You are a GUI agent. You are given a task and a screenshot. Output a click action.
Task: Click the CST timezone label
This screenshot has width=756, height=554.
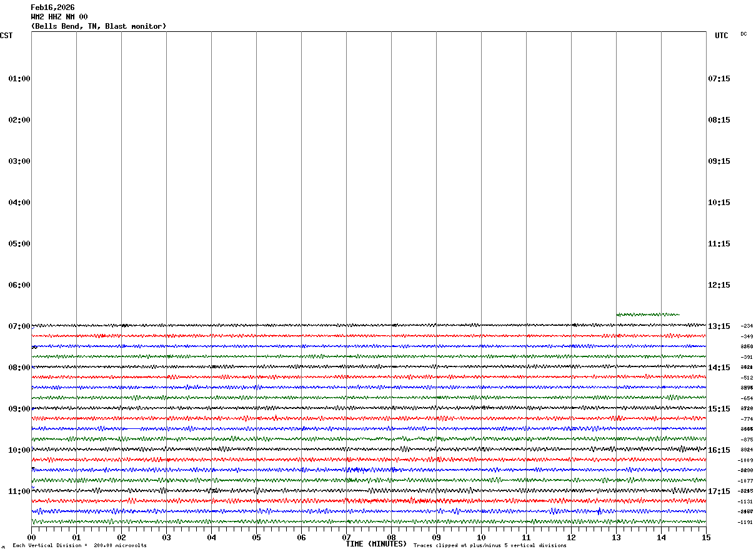[x=6, y=36]
